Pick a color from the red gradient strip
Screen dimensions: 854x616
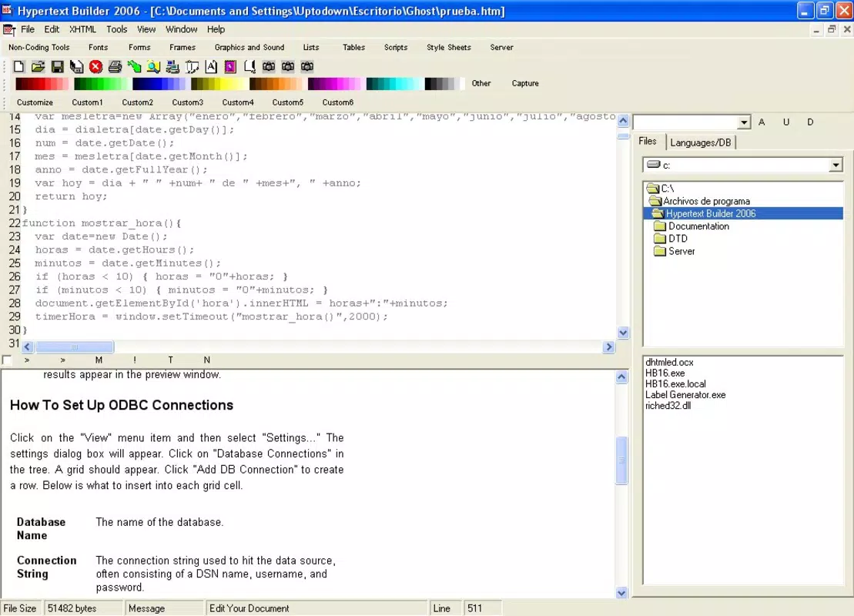pyautogui.click(x=42, y=83)
